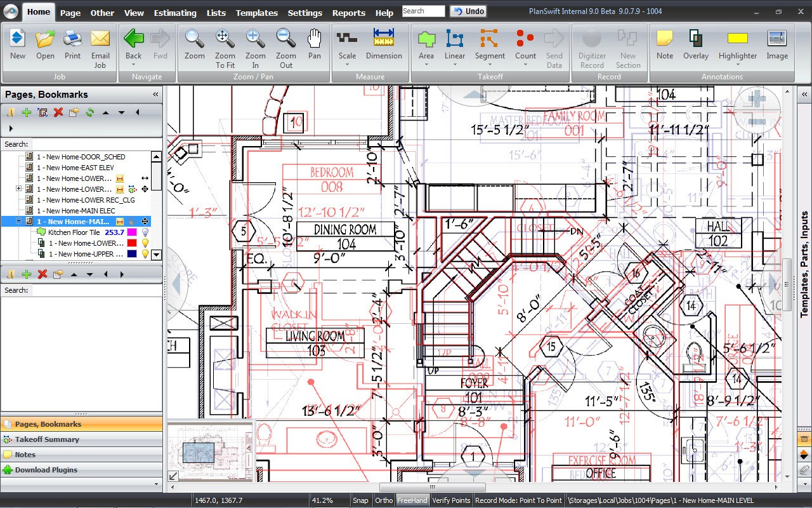
Task: Select the Area takeoff tool
Action: point(426,44)
